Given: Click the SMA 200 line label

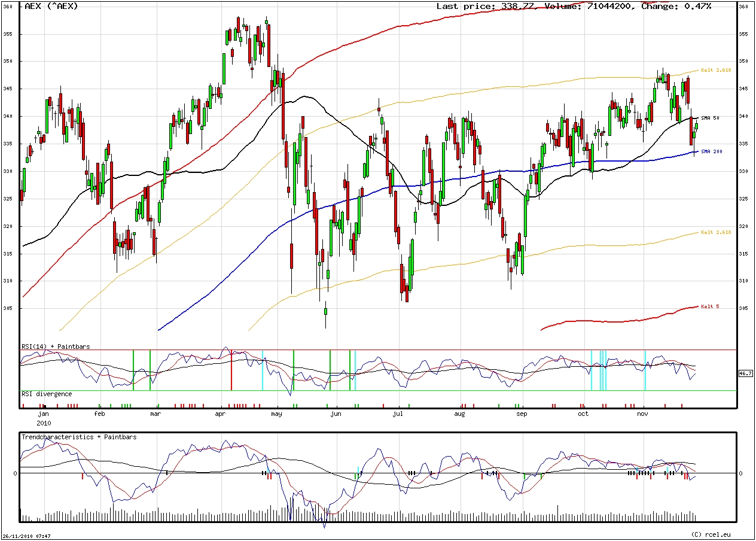Looking at the screenshot, I should pos(712,151).
